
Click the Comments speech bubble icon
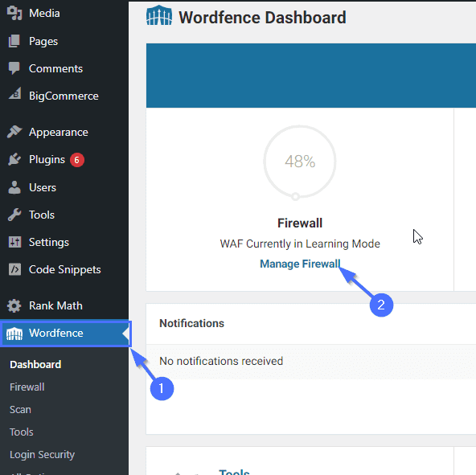click(x=14, y=68)
